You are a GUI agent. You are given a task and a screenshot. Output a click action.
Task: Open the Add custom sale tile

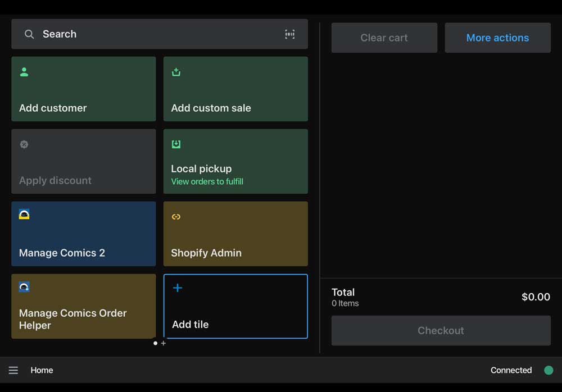pyautogui.click(x=235, y=89)
